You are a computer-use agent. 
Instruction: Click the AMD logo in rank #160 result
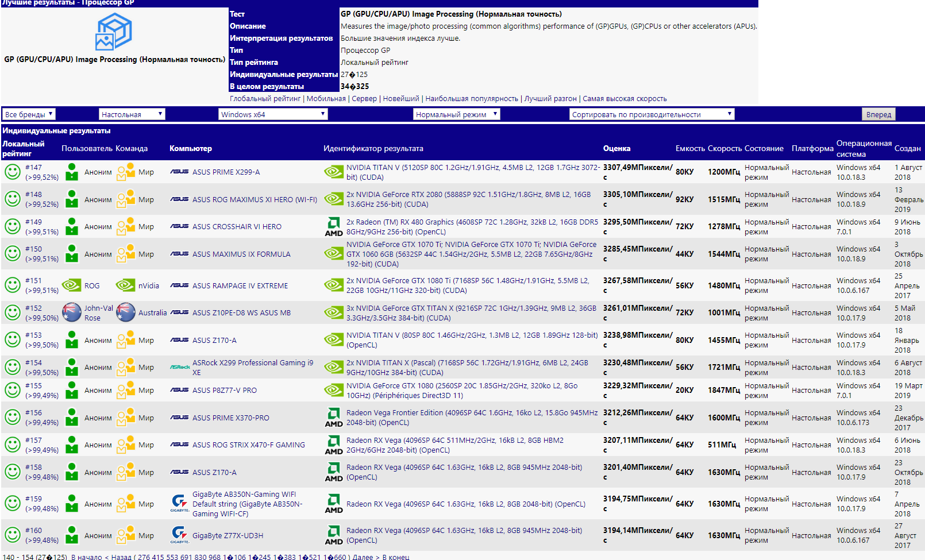pos(334,535)
